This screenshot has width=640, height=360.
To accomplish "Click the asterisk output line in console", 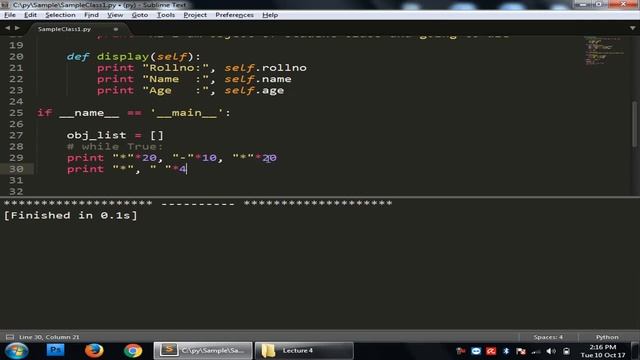I will (198, 203).
